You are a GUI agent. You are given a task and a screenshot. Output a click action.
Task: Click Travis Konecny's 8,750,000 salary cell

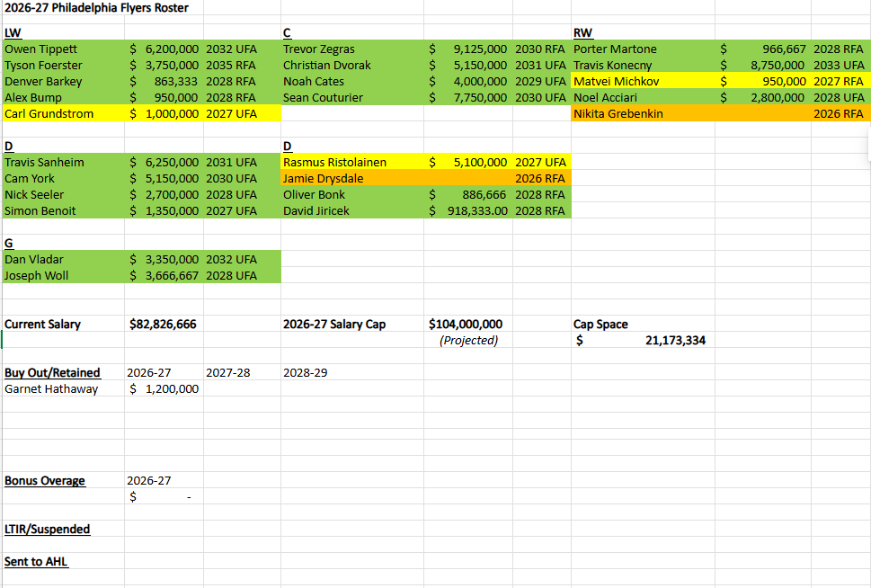pyautogui.click(x=763, y=65)
